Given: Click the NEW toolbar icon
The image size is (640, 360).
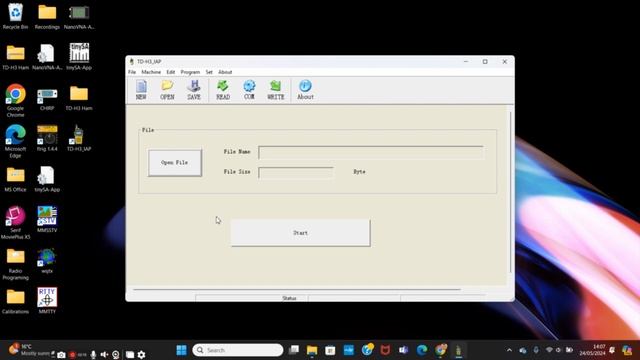Looking at the screenshot, I should pyautogui.click(x=141, y=90).
